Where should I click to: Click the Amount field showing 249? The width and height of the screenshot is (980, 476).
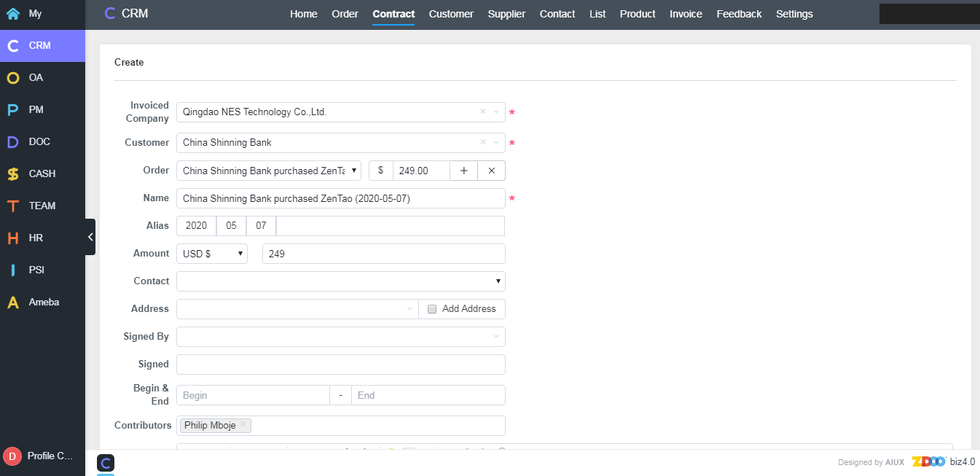click(x=383, y=254)
